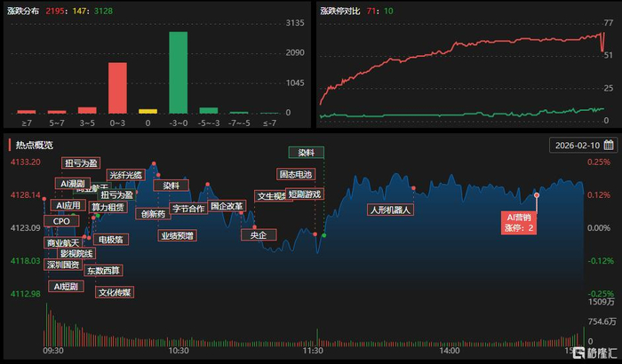Open the 东数西算 hotspot label
The image size is (622, 364).
[103, 271]
